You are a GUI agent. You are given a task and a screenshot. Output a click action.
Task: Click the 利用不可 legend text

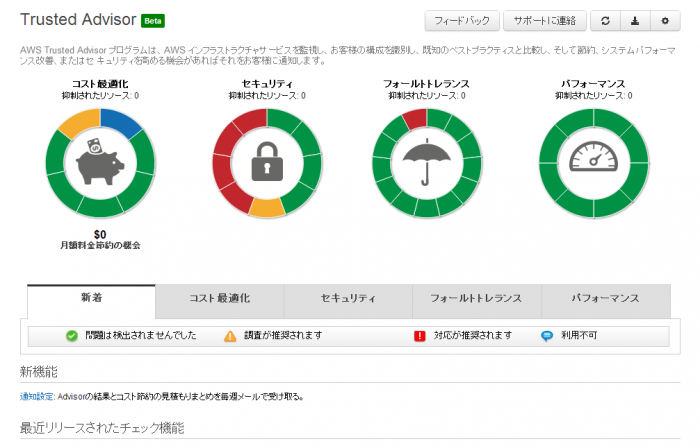click(579, 335)
